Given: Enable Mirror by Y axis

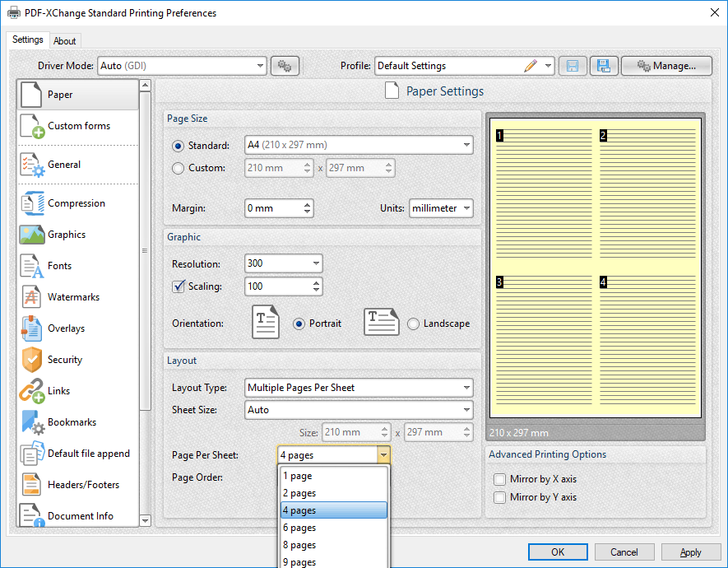Looking at the screenshot, I should pos(499,497).
